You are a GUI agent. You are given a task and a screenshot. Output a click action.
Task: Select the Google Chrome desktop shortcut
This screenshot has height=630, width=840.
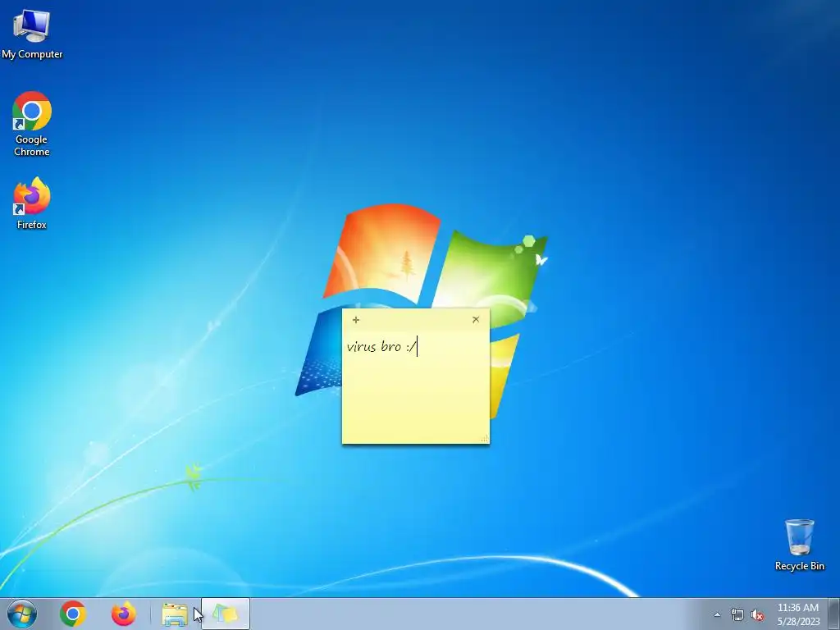coord(32,124)
